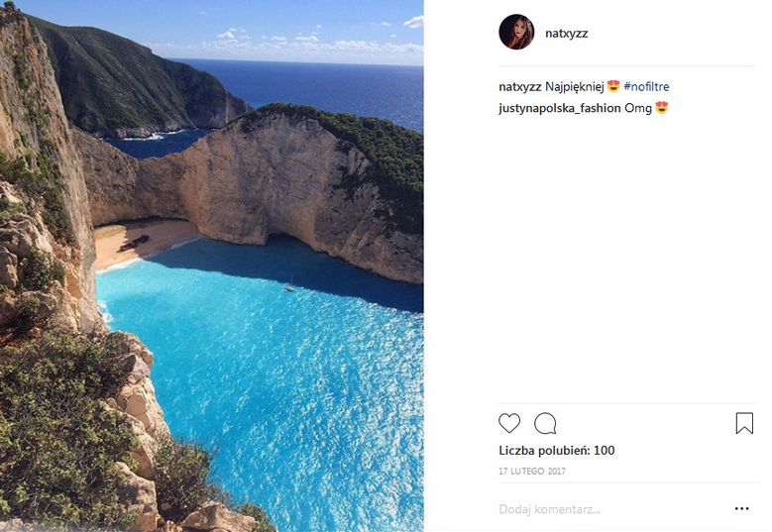The height and width of the screenshot is (532, 772).
Task: Visit the justynapolska_fashion commenter profile
Action: [559, 108]
